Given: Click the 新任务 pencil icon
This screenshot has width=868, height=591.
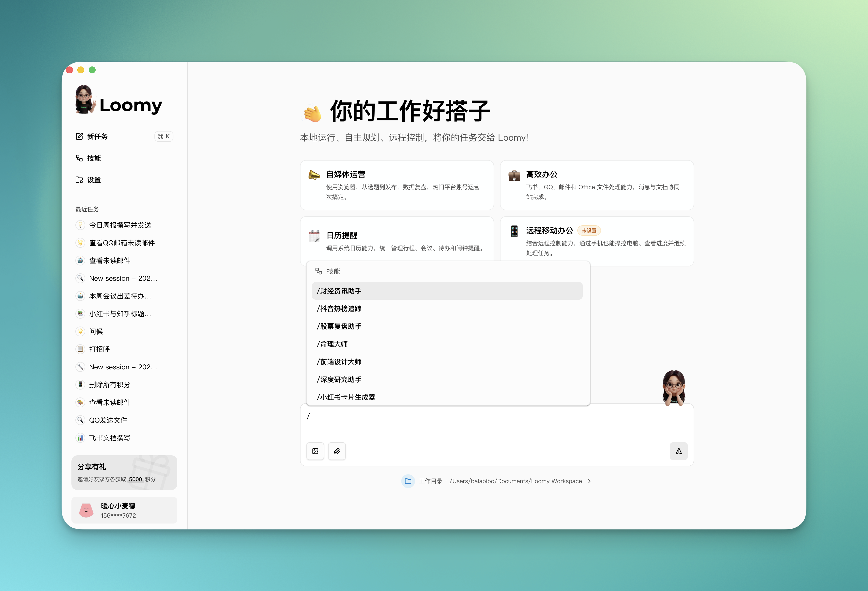Looking at the screenshot, I should (x=80, y=137).
